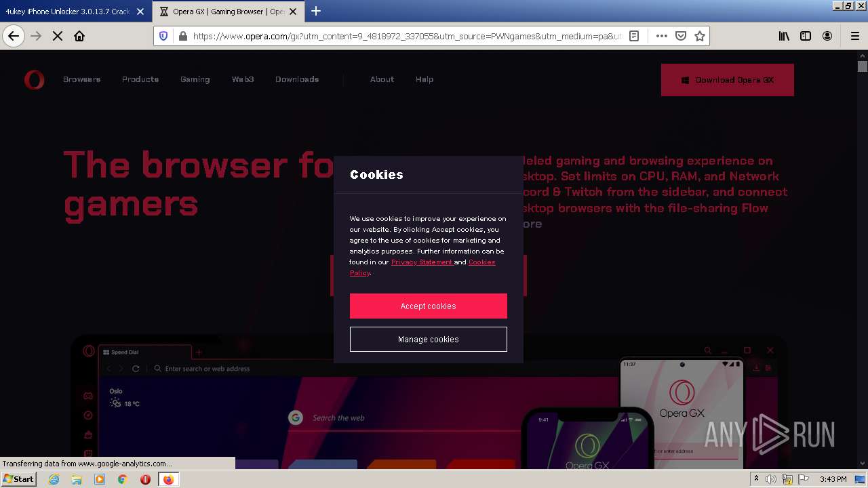
Task: Open Action Center flag icon
Action: coord(804,479)
